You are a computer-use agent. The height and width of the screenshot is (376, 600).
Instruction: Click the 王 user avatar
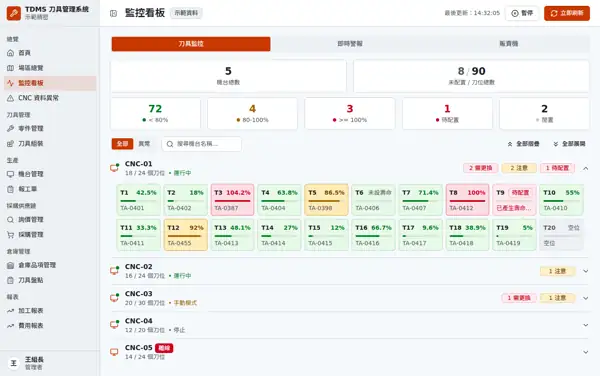14,363
